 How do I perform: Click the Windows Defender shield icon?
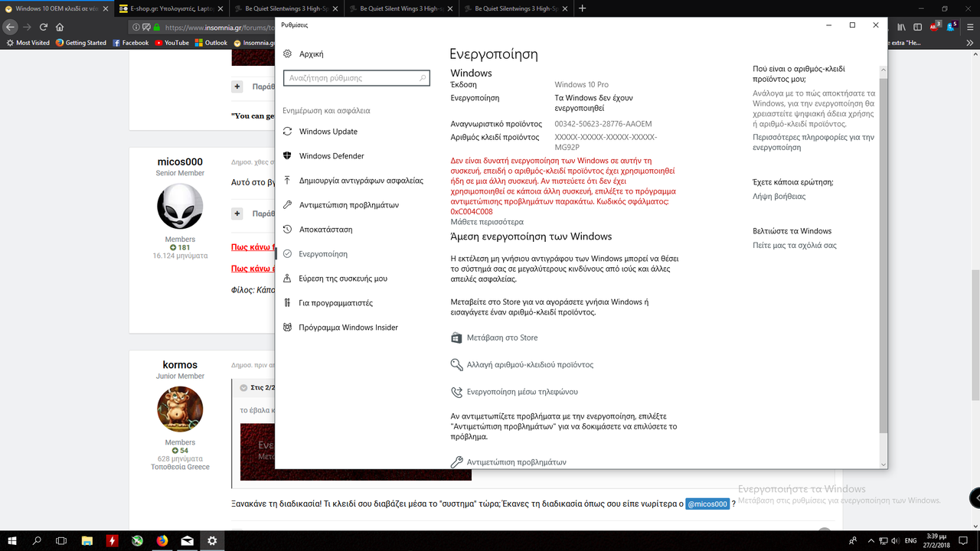click(x=288, y=156)
